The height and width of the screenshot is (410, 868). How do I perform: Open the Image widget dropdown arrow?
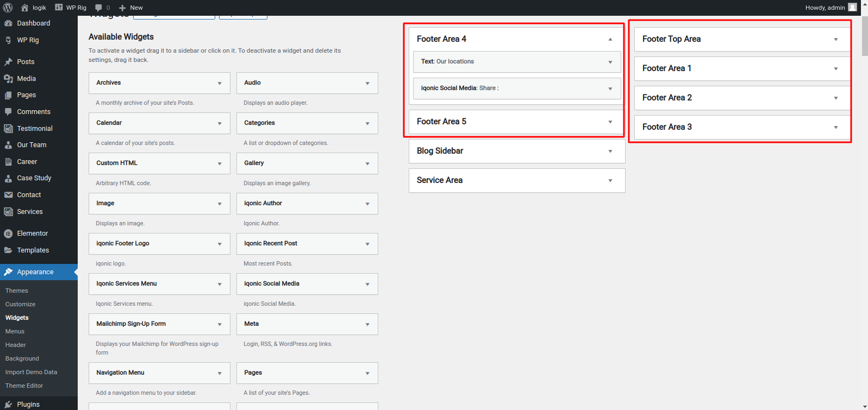pos(220,204)
